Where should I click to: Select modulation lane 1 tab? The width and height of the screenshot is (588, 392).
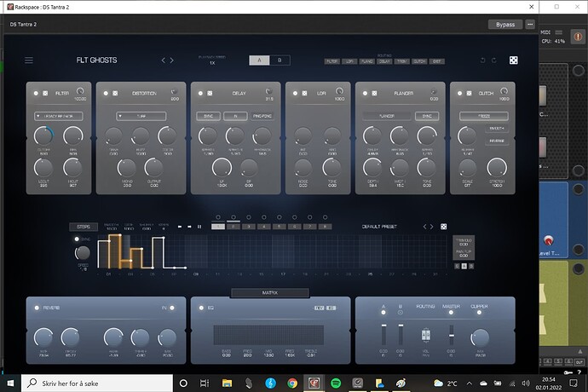pos(218,227)
